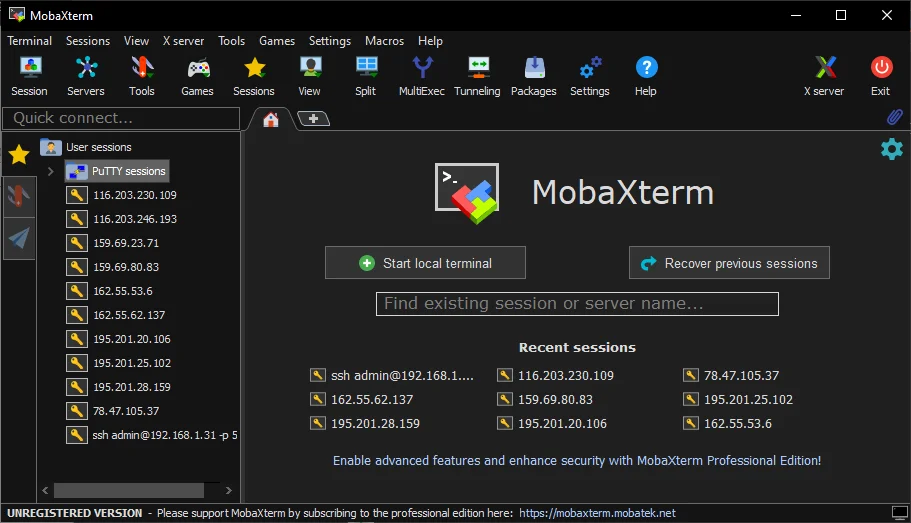The height and width of the screenshot is (523, 911).
Task: Click the Tools toolbar icon
Action: coord(142,76)
